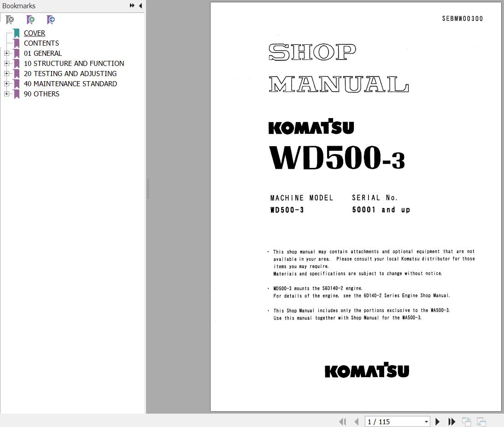Click the 01 GENERAL bookmark ribbon icon

(x=17, y=53)
